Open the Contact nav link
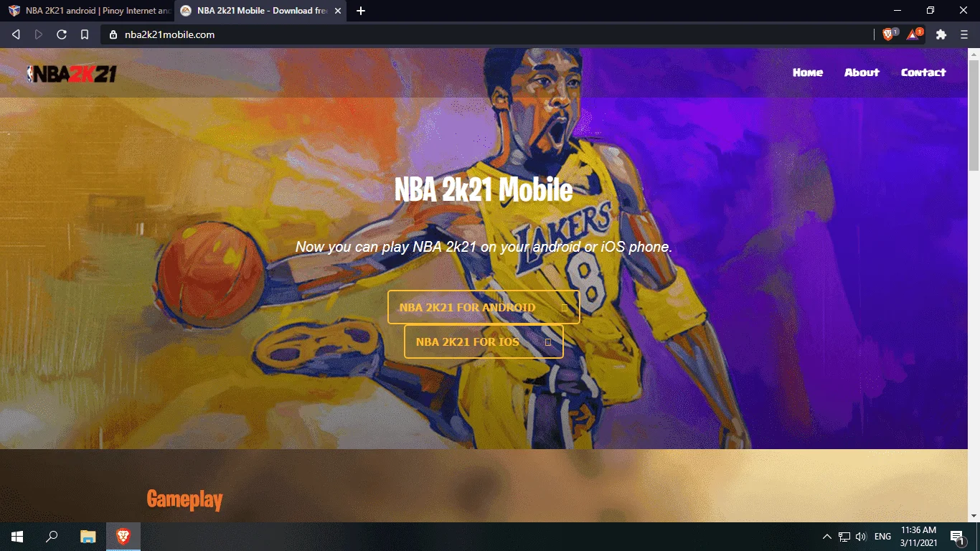Viewport: 980px width, 551px height. (923, 72)
